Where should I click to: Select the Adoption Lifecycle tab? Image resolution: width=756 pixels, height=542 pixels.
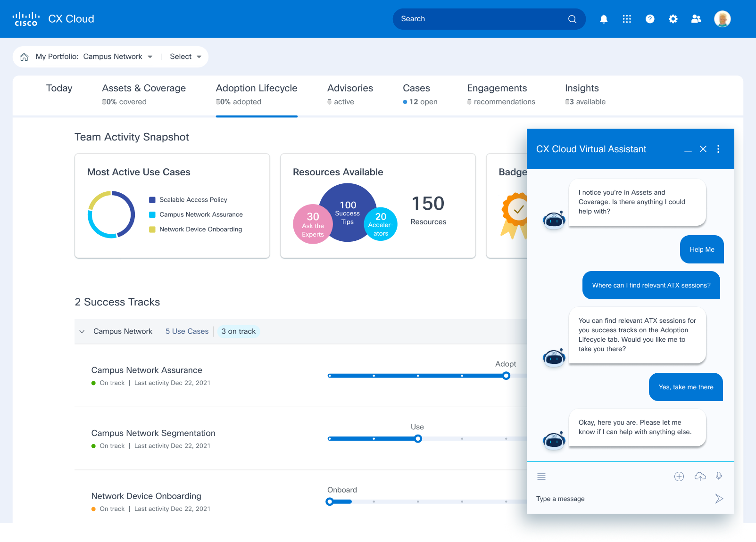click(257, 94)
